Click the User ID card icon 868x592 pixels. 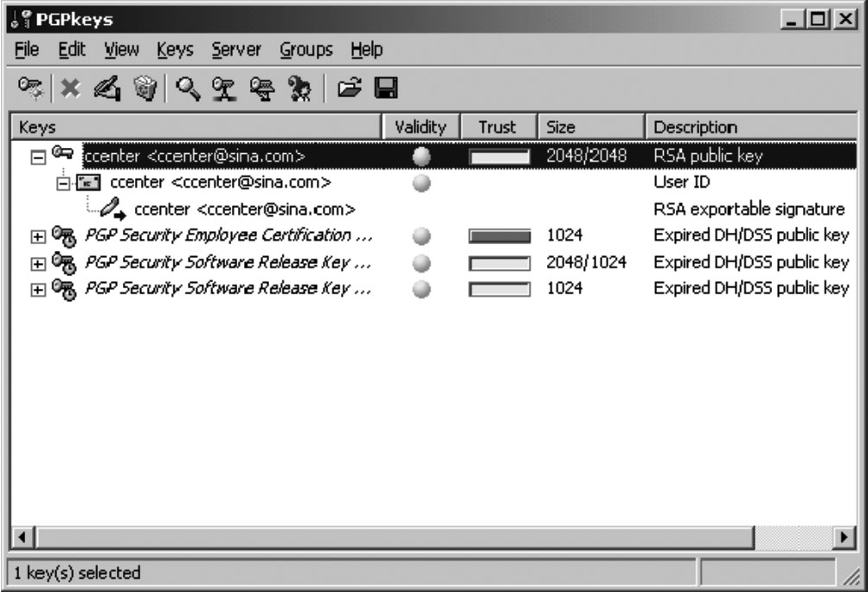pyautogui.click(x=88, y=183)
